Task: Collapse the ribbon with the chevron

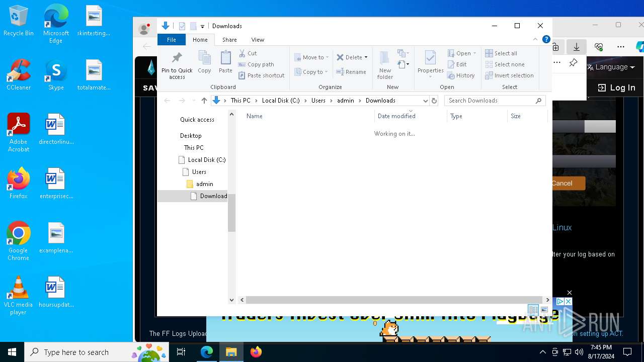Action: [x=535, y=39]
